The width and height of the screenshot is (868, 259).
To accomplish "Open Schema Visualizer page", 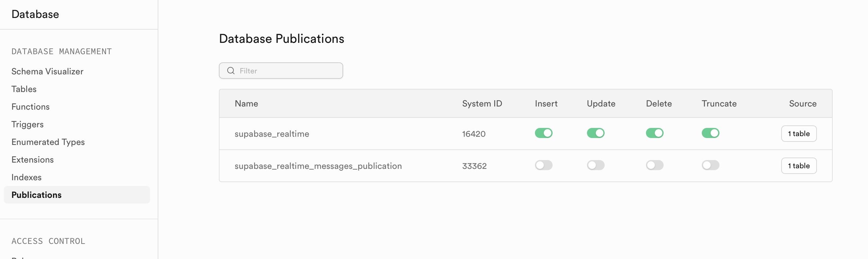I will [x=47, y=72].
